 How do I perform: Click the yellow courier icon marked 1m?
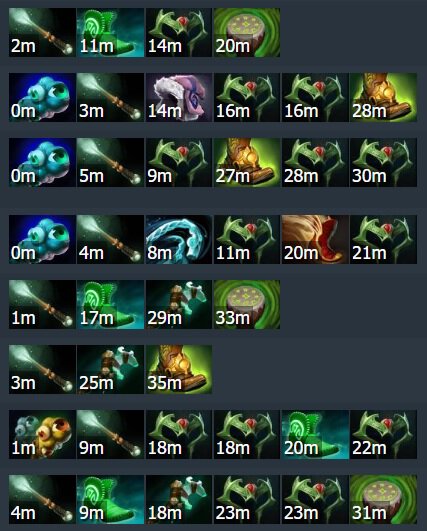click(x=42, y=434)
